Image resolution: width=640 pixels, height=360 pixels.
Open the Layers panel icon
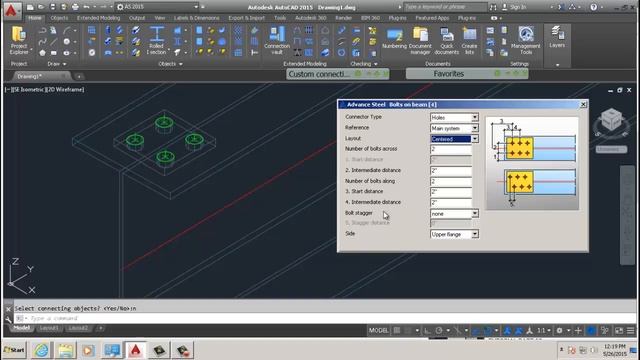[557, 38]
